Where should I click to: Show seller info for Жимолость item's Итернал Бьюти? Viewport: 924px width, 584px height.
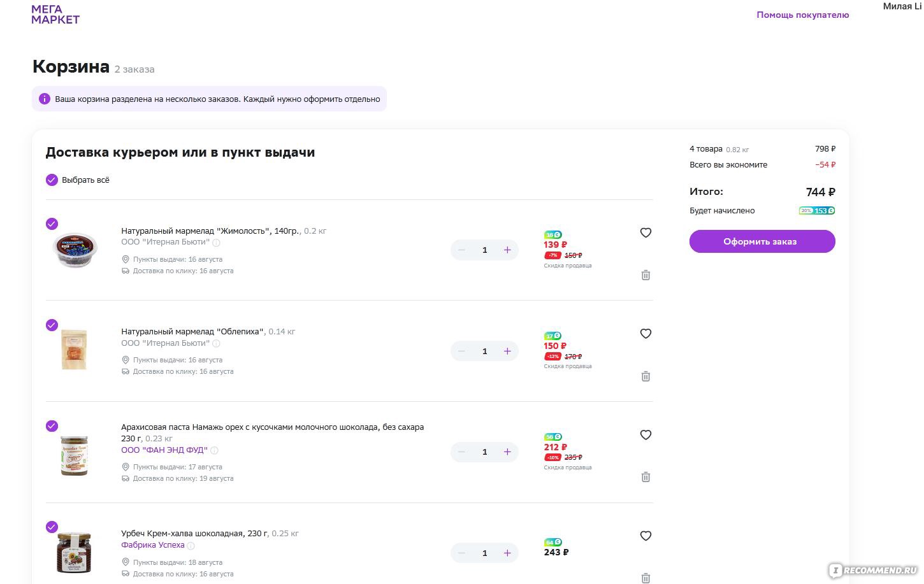coord(216,243)
